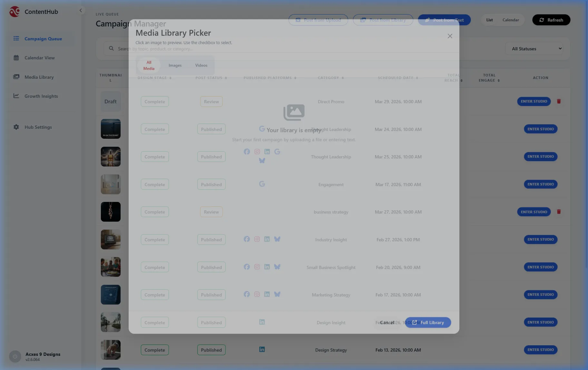This screenshot has height=370, width=588.
Task: Select the Videos tab in the picker
Action: coord(201,65)
